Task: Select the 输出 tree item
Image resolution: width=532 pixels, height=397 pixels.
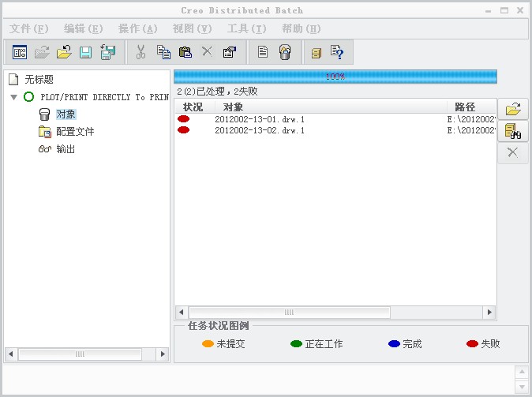Action: 66,149
